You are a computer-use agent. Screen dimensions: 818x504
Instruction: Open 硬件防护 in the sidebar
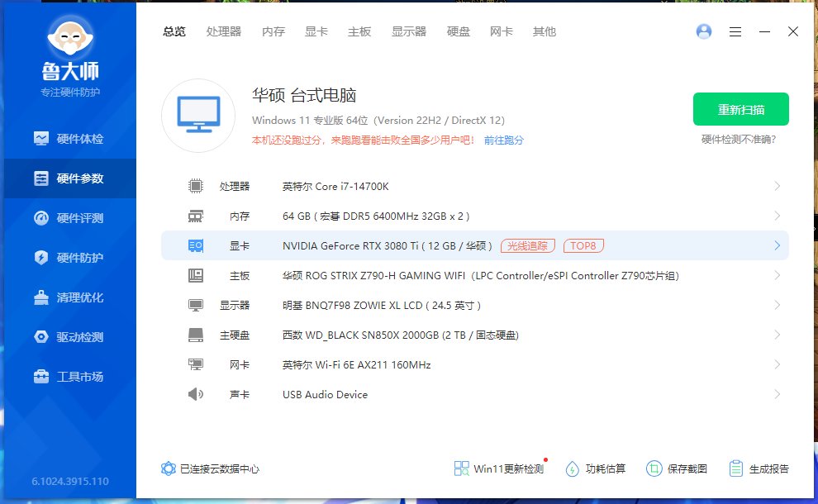point(40,257)
